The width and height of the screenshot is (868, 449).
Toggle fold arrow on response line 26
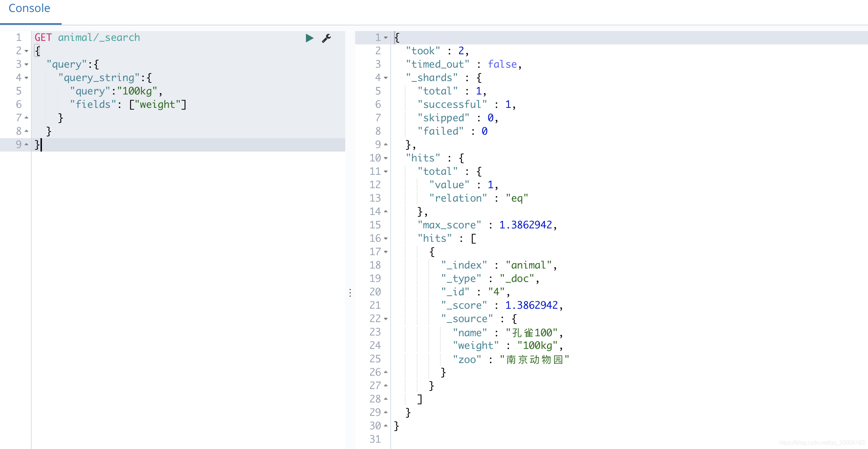(x=386, y=372)
